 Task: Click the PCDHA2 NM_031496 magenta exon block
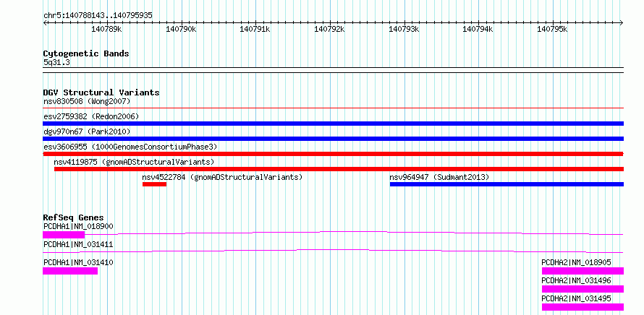click(x=582, y=289)
